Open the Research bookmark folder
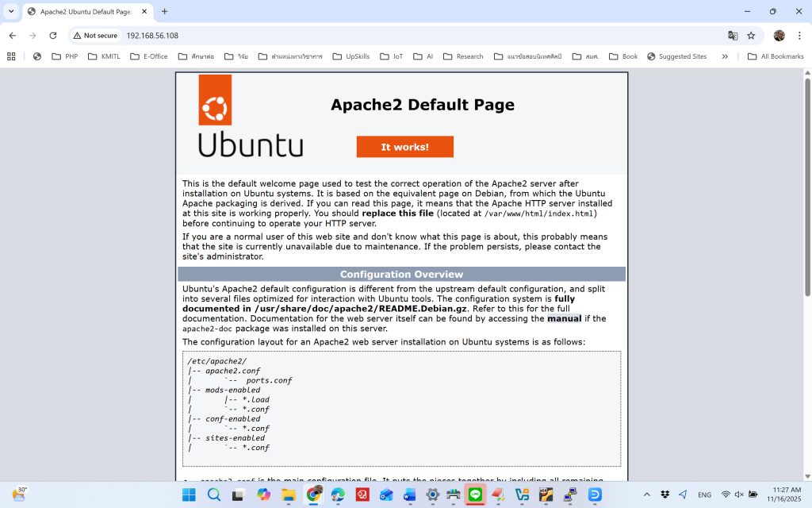 pyautogui.click(x=463, y=56)
